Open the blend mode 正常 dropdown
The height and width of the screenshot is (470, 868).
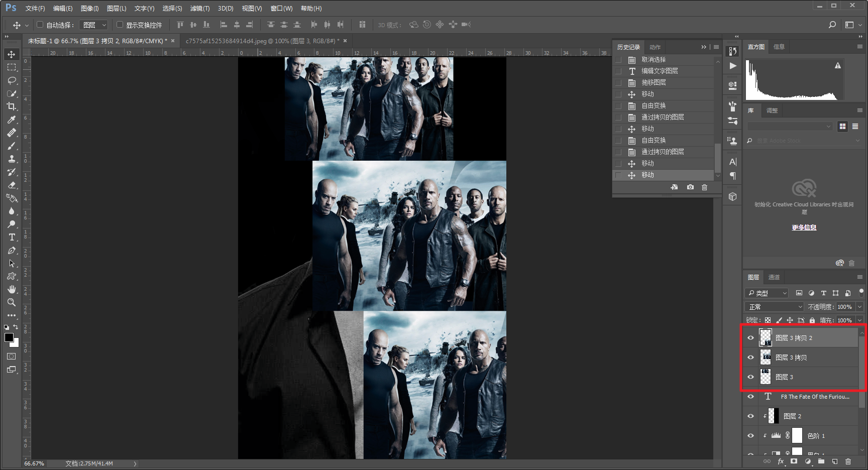tap(775, 307)
